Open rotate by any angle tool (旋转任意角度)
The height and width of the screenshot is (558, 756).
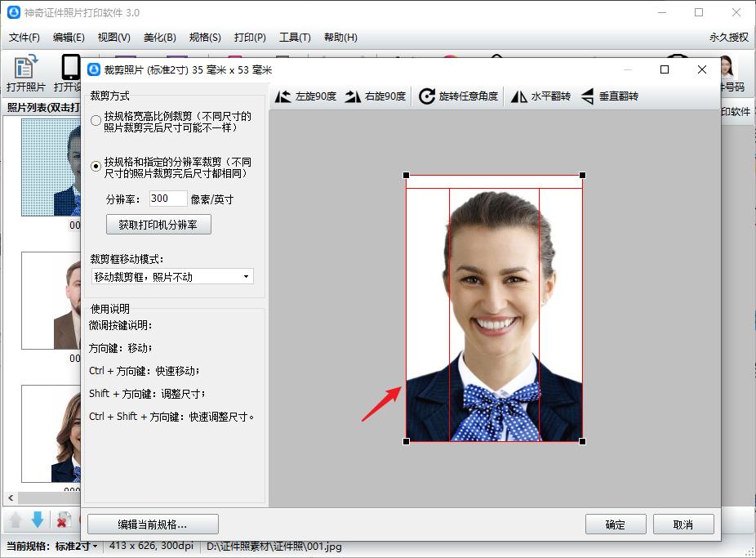click(459, 96)
